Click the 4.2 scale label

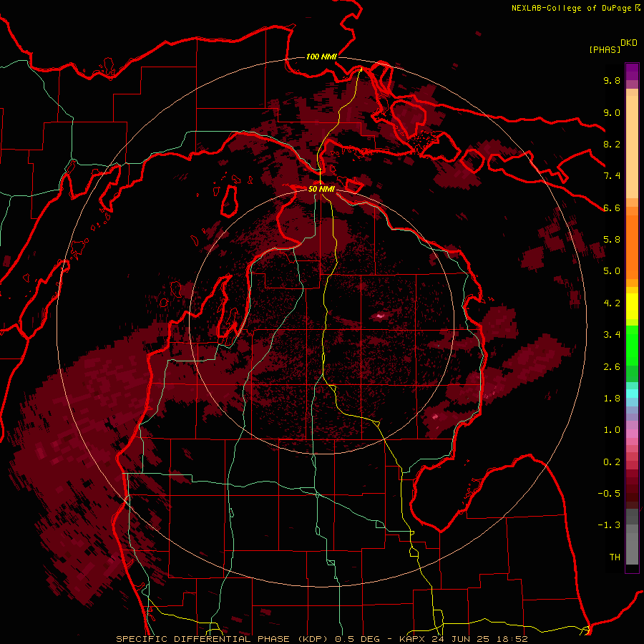pos(612,303)
